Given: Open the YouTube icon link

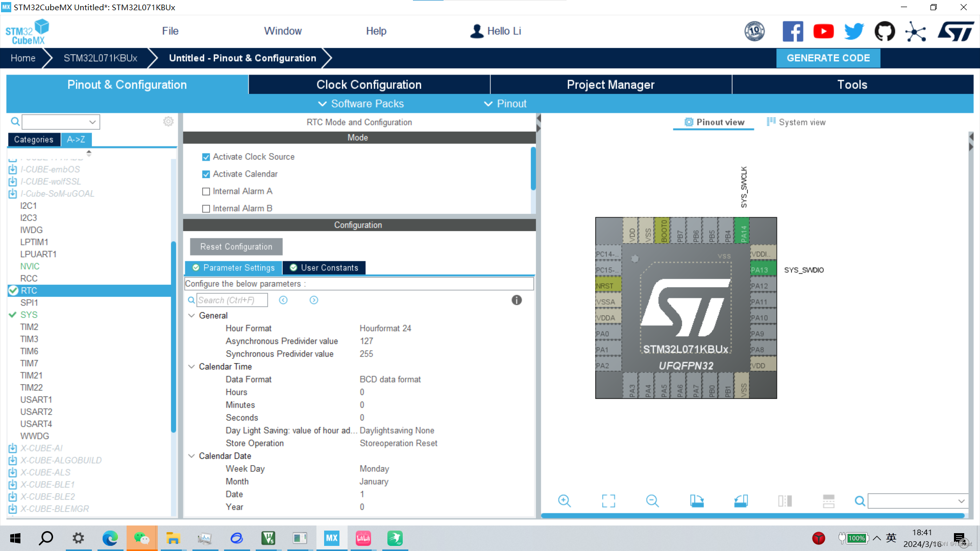Looking at the screenshot, I should [823, 31].
